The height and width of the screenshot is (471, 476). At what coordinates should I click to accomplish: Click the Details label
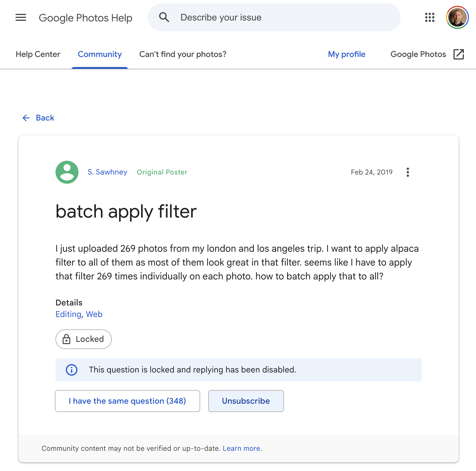tap(69, 303)
